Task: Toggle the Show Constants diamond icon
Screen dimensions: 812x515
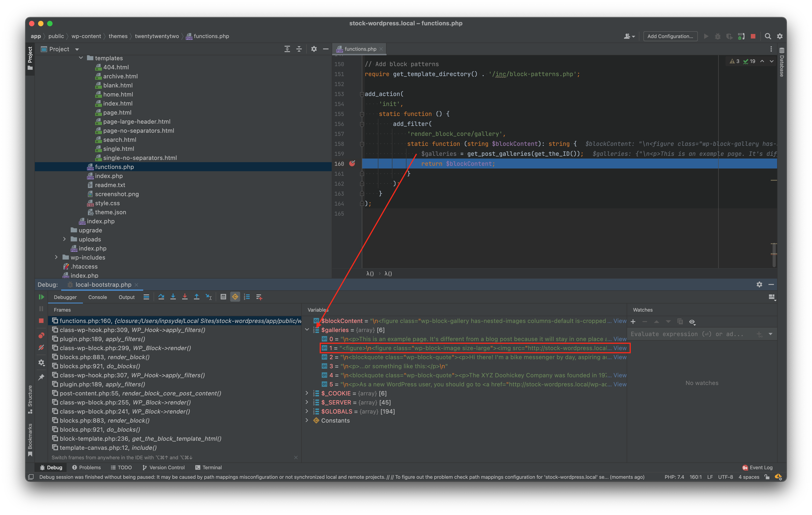Action: (235, 297)
